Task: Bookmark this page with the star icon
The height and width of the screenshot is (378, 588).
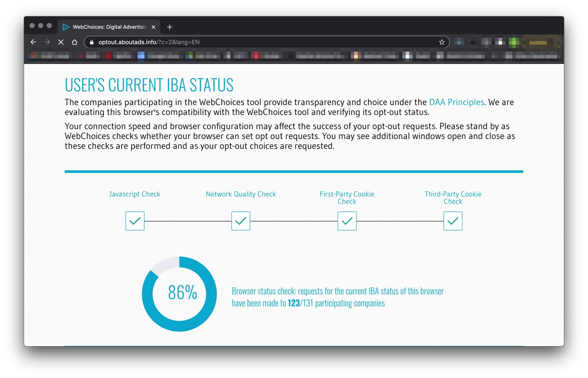Action: click(x=441, y=42)
